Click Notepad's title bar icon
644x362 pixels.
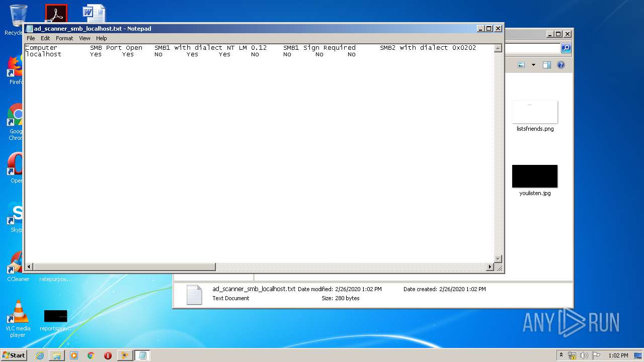pyautogui.click(x=30, y=29)
